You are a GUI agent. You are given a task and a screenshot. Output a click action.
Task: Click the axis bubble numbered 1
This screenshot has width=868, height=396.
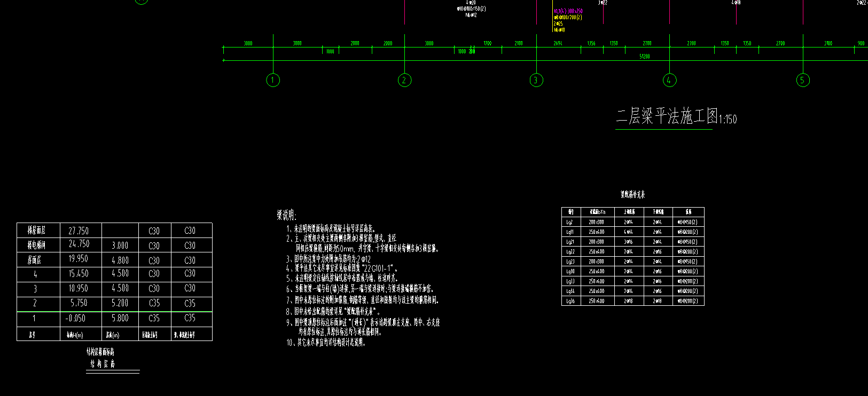coord(273,80)
